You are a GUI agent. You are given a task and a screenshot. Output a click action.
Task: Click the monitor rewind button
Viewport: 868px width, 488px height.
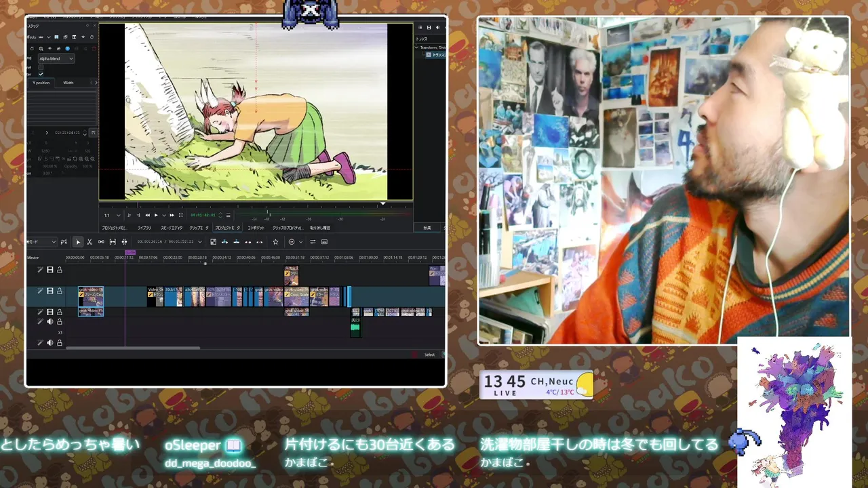coord(147,215)
